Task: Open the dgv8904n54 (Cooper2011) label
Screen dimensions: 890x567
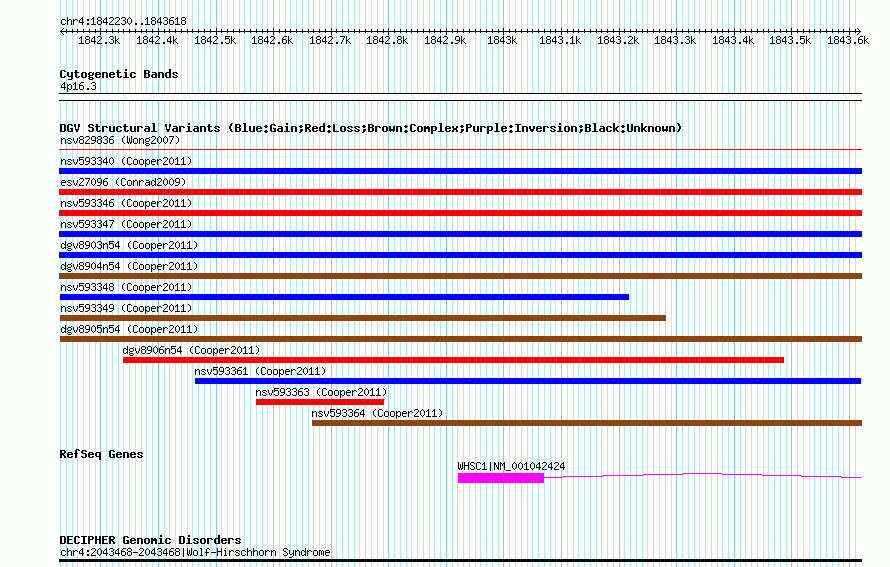Action: (129, 266)
